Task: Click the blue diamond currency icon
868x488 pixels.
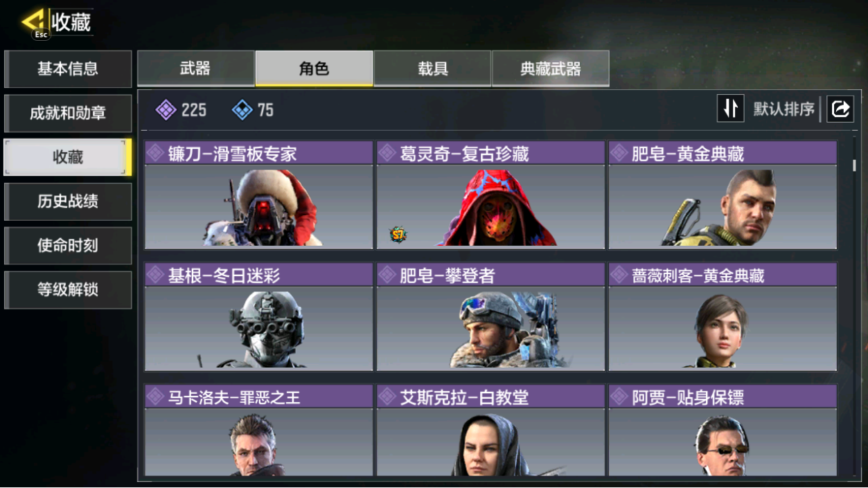Action: pyautogui.click(x=242, y=110)
